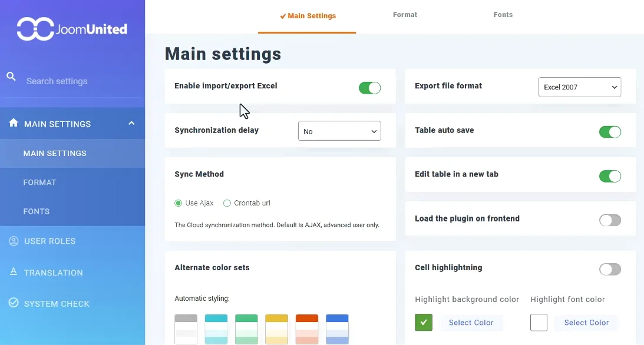This screenshot has height=345, width=644.
Task: Choose the teal alternate color set
Action: (216, 329)
